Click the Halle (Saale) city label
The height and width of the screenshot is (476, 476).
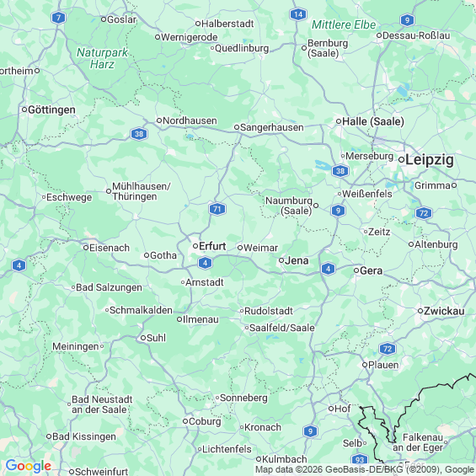[373, 121]
